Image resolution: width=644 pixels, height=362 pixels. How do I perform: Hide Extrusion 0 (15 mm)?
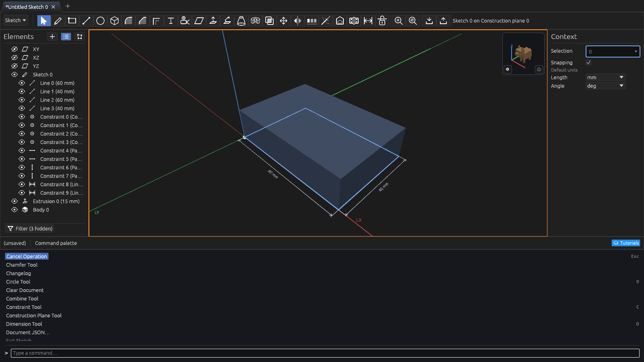(14, 201)
